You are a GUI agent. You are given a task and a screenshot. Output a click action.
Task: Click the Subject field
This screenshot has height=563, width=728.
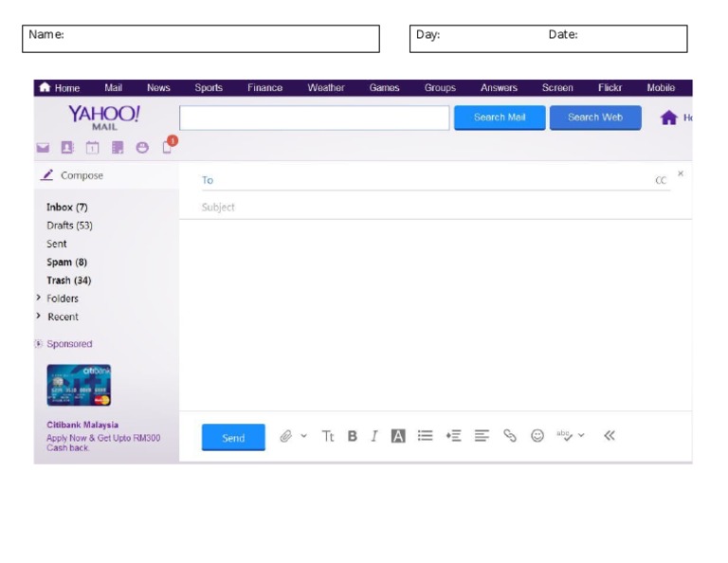point(435,207)
